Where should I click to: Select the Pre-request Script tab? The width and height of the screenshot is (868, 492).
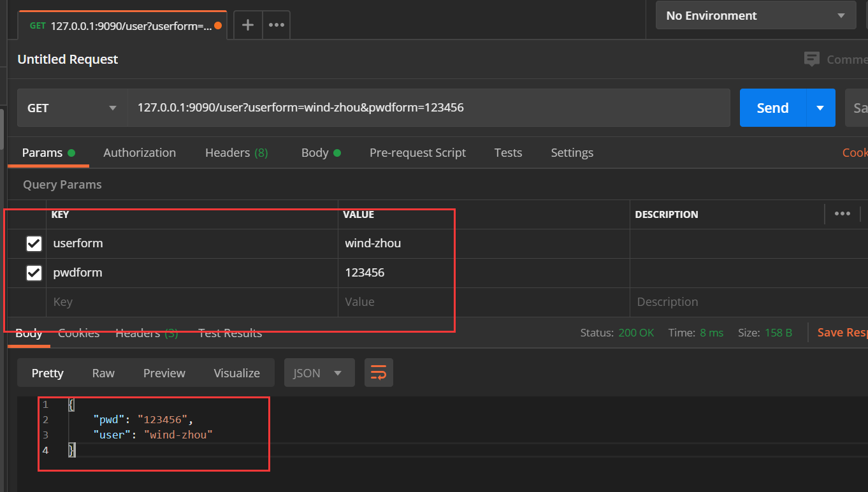coord(417,153)
